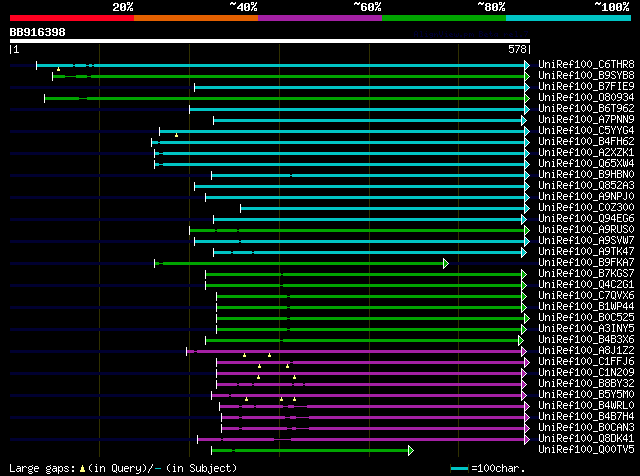Click the purple arrowhead of the UniRef100_B5Y5M0 row
The image size is (640, 476).
[x=524, y=395]
